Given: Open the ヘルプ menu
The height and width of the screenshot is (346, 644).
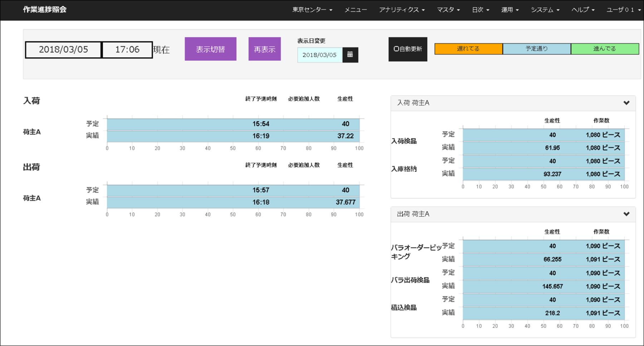Looking at the screenshot, I should pos(582,10).
